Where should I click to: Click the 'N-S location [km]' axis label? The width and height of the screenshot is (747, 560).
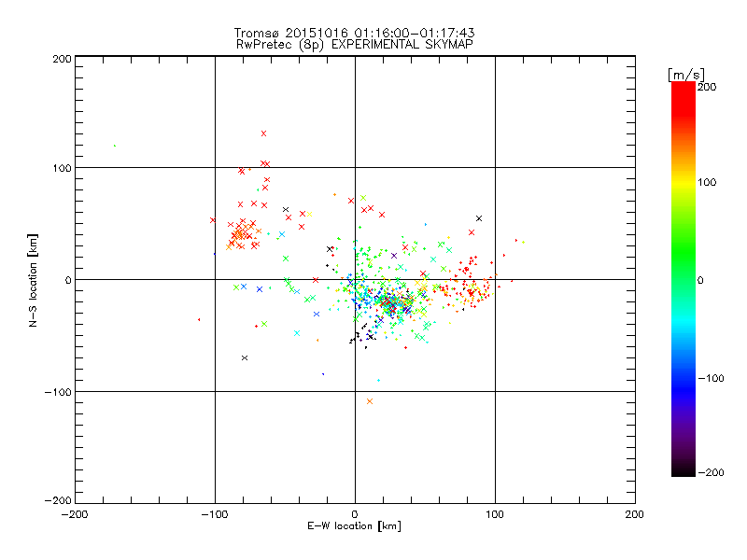pyautogui.click(x=33, y=280)
